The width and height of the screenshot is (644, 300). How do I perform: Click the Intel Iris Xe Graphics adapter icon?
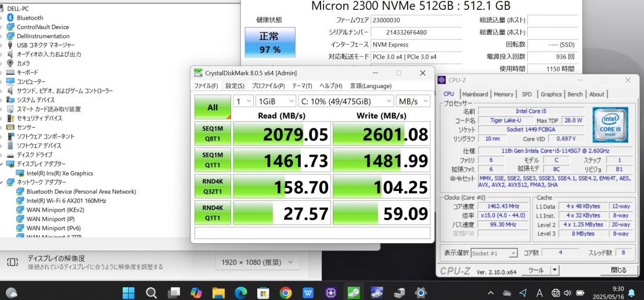pyautogui.click(x=20, y=173)
